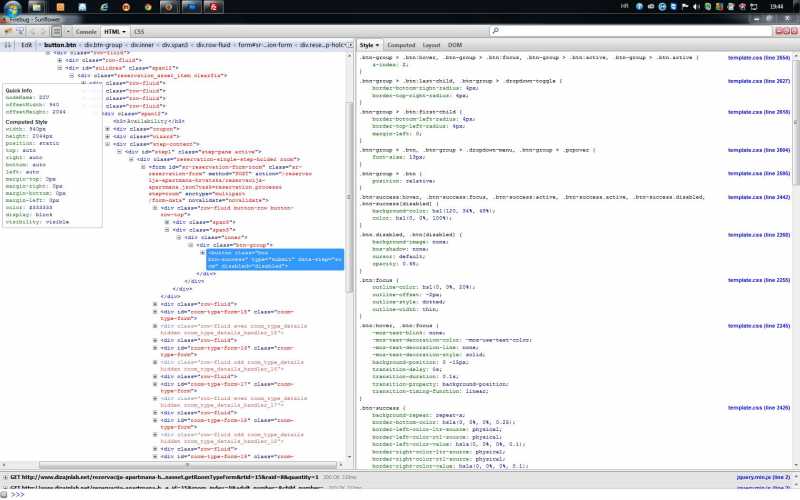Click the Windows Start orb

click(9, 6)
